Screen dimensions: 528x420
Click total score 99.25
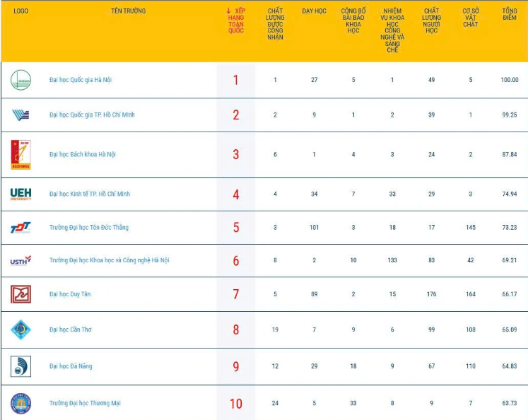click(510, 115)
